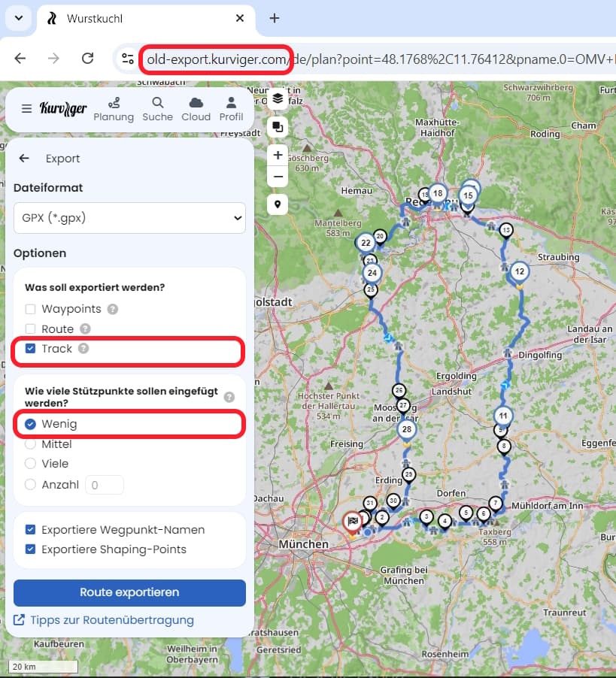Enable the Waypoints export checkbox
Screen dimensions: 616x678
click(31, 309)
